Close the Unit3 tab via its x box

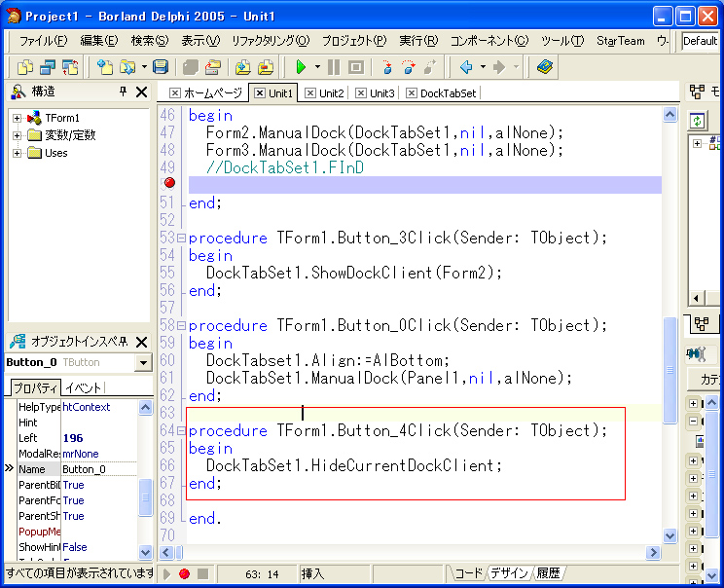tap(361, 93)
